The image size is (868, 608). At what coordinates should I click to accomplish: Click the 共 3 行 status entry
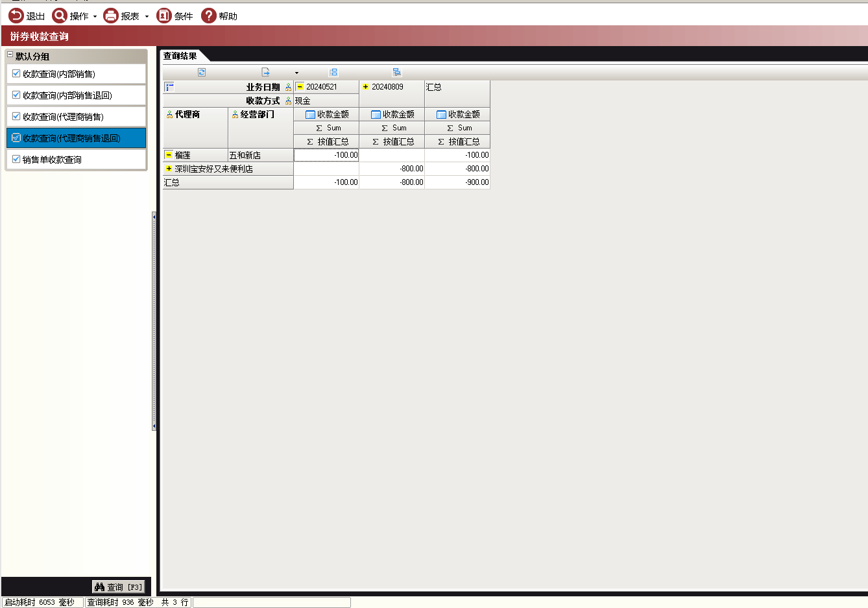point(175,602)
